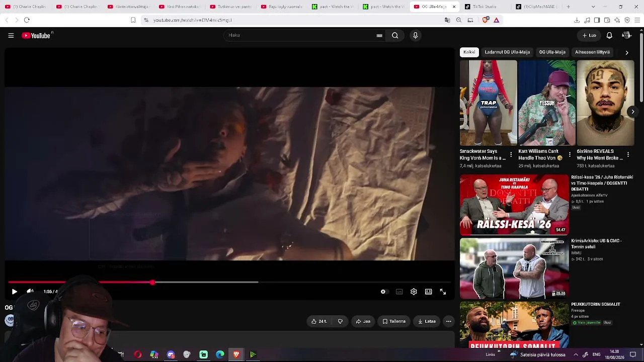Image resolution: width=644 pixels, height=362 pixels.
Task: Open the taskbar clock showing 14.38
Action: (x=614, y=354)
